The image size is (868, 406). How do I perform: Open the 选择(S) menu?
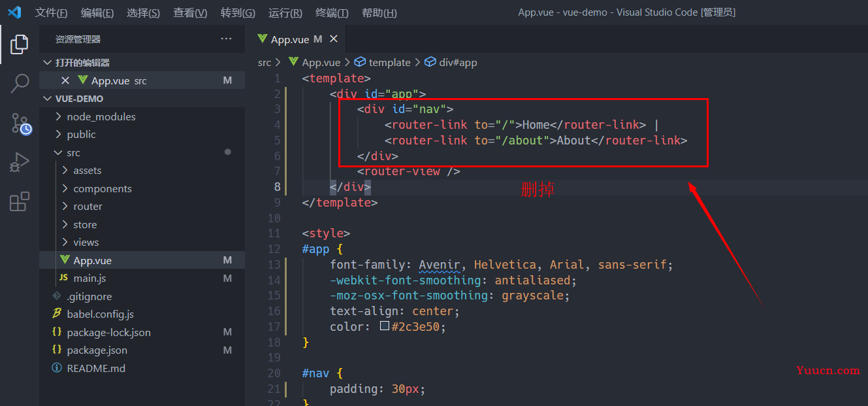pos(143,12)
